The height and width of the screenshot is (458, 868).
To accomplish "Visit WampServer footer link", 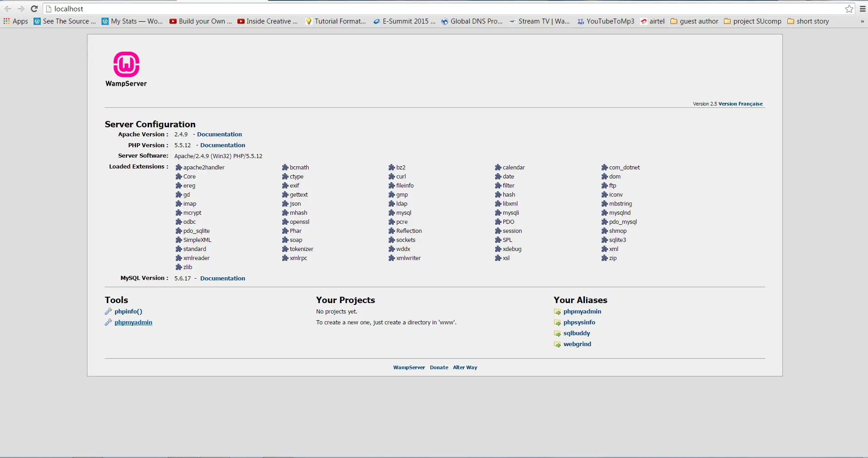I will point(409,367).
